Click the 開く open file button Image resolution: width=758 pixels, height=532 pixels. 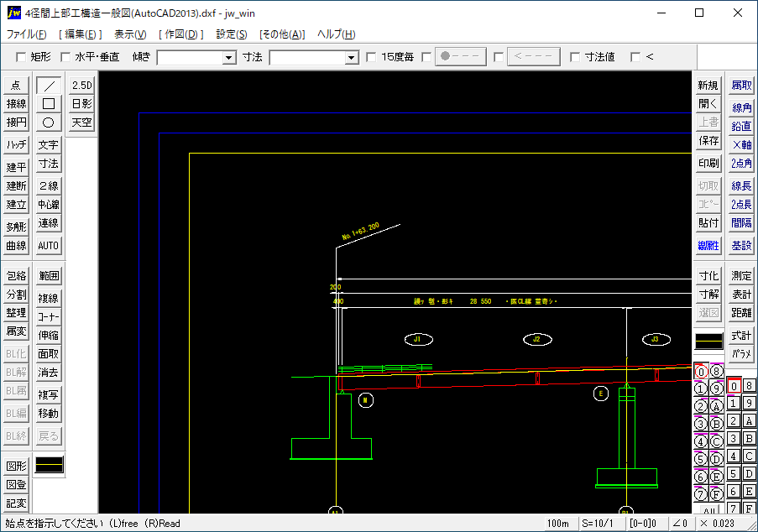[708, 104]
